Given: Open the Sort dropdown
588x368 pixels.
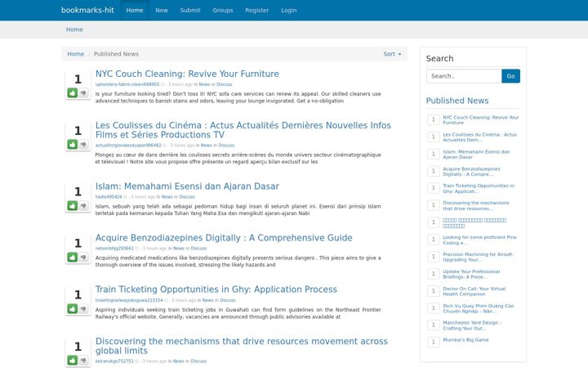Looking at the screenshot, I should (x=392, y=54).
